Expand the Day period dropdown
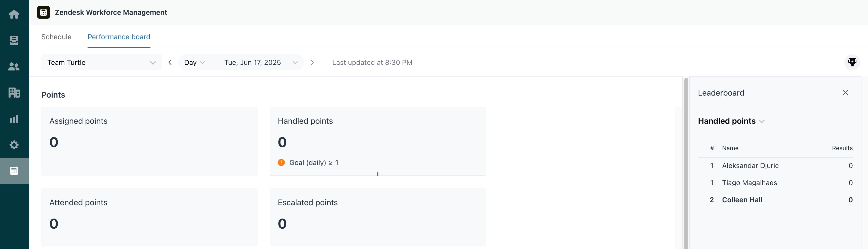 tap(194, 63)
